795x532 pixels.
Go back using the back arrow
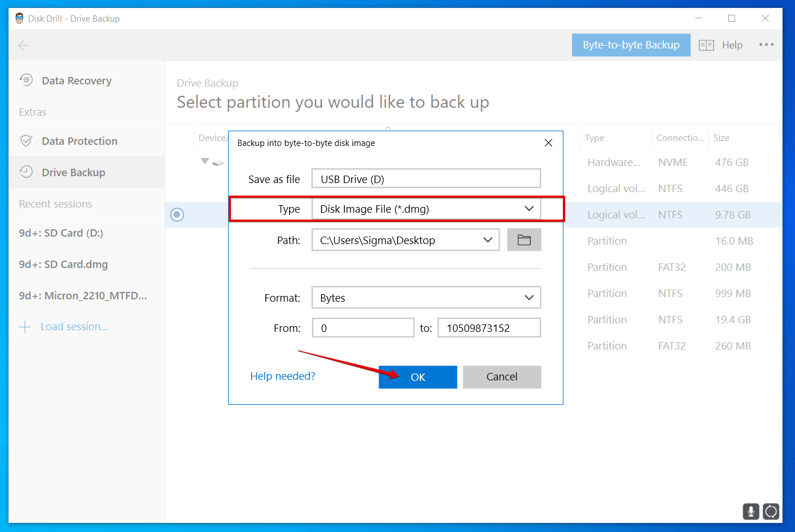pyautogui.click(x=23, y=45)
